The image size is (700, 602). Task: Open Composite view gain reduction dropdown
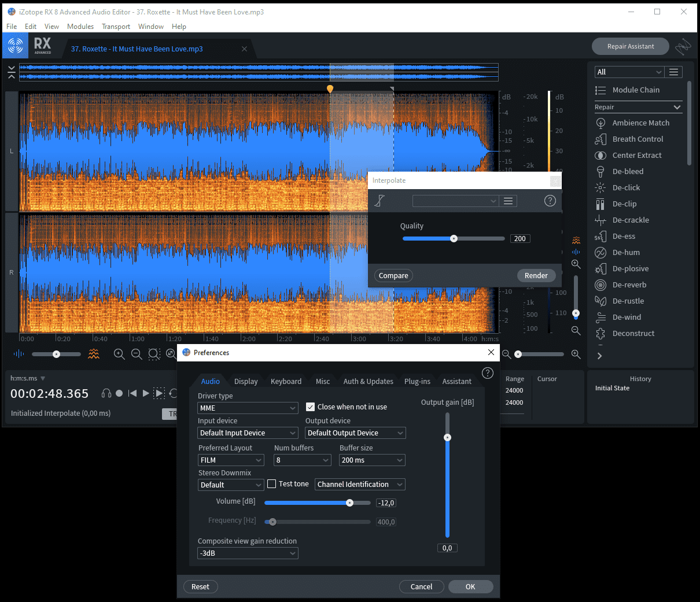coord(248,553)
